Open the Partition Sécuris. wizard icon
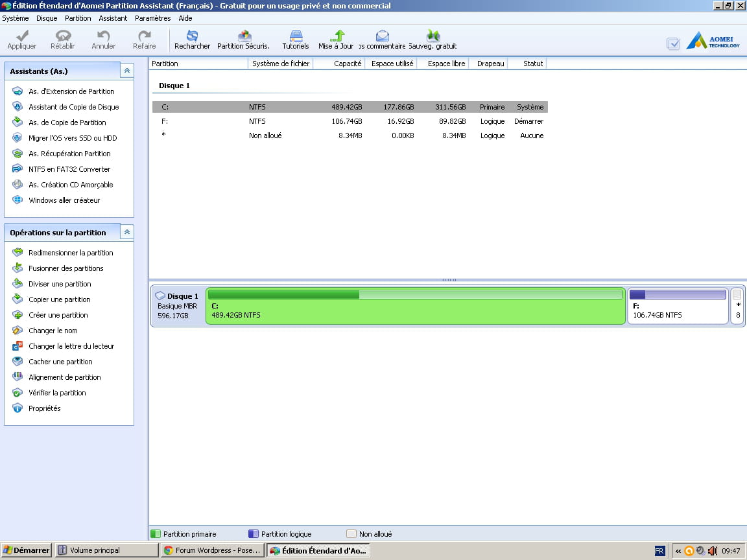Viewport: 747px width, 560px height. click(x=244, y=36)
